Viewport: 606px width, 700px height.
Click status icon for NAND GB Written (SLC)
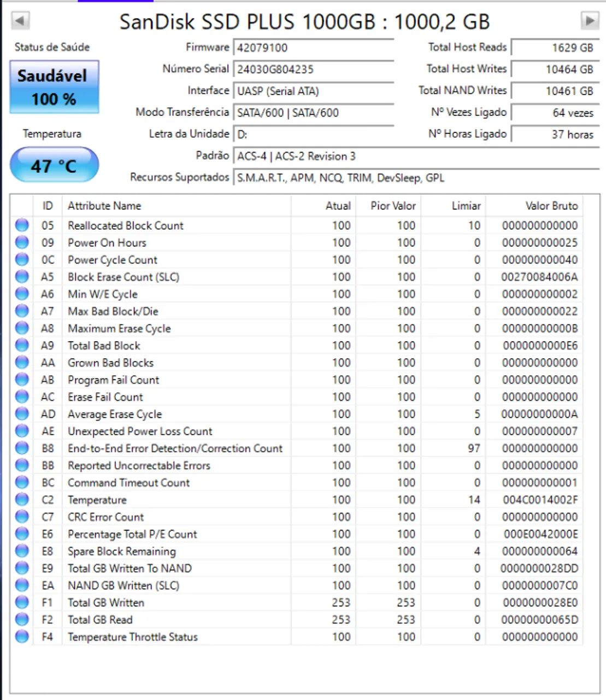pyautogui.click(x=22, y=585)
